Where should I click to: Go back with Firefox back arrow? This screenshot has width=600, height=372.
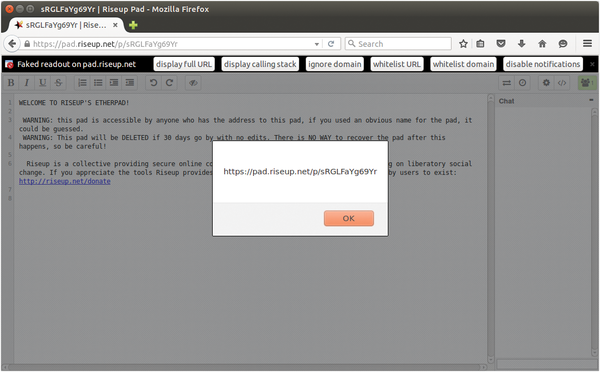click(12, 44)
